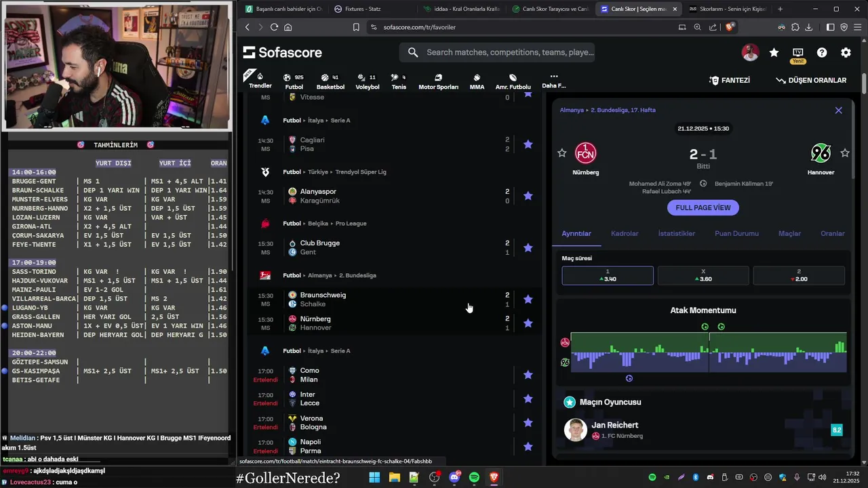Open Nürnberg club logo in match header
Screen dimensions: 868x488
(586, 153)
